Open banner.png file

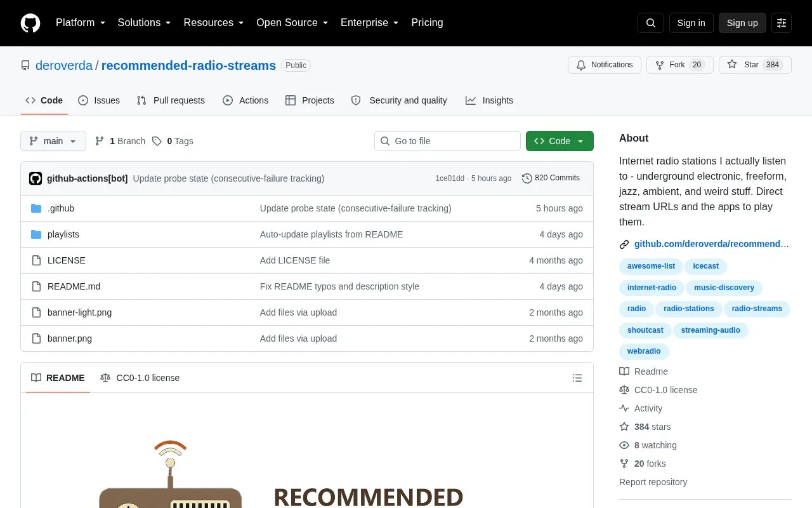click(70, 338)
